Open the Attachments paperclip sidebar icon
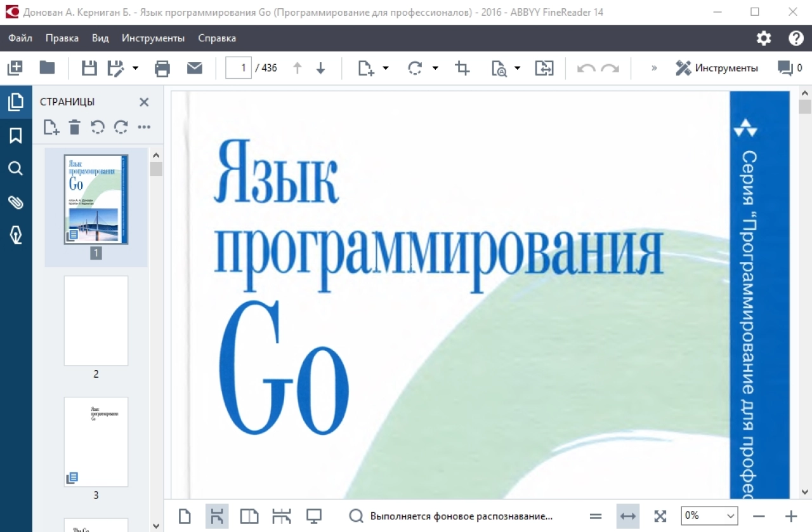Screen dimensions: 812x532 (16, 202)
